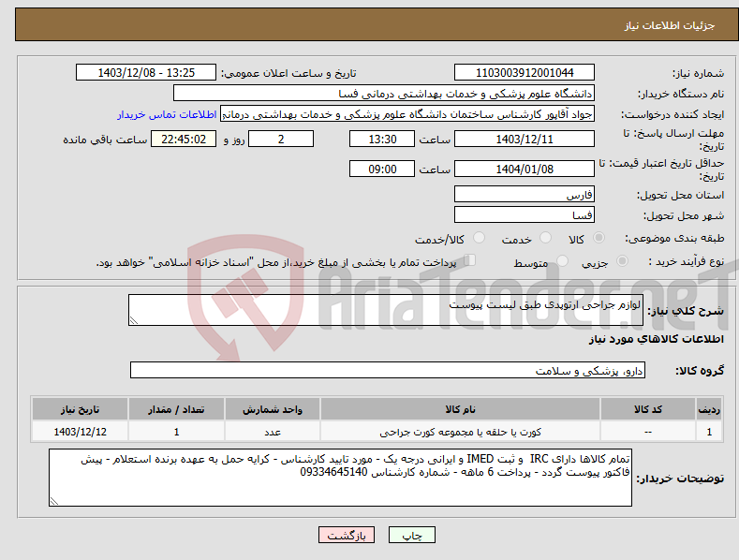Screen dimensions: 739x560
Task: Click the price validity date 1404/01/08
Action: coord(525,169)
